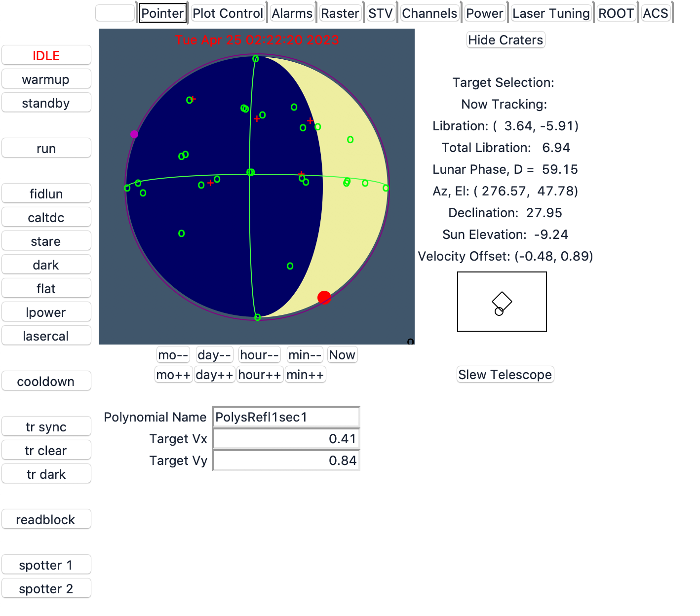Click the blank tab before Pointer

coord(115,13)
